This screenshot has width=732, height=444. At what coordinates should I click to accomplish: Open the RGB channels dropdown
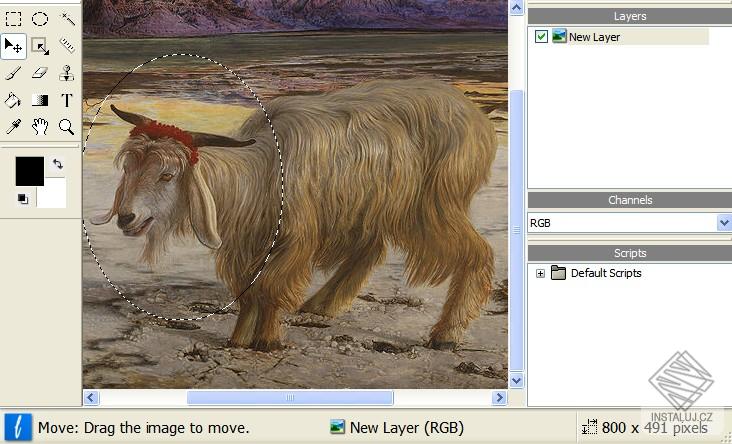point(724,223)
